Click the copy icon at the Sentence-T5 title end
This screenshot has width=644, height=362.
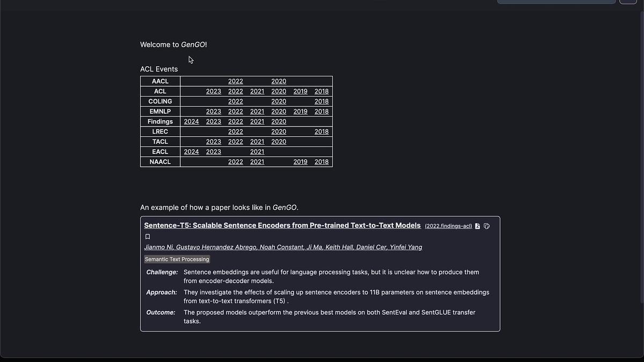click(487, 226)
